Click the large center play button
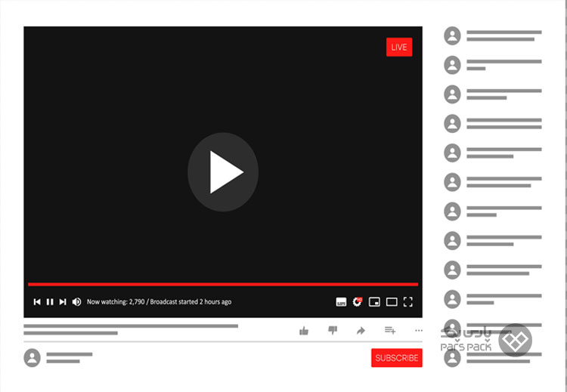This screenshot has height=392, width=567. click(x=223, y=172)
